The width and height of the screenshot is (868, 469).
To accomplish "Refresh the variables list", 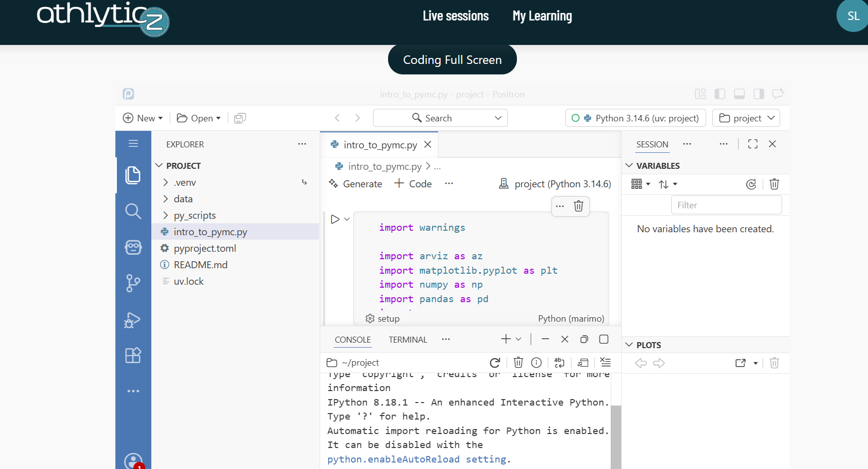I will 751,184.
